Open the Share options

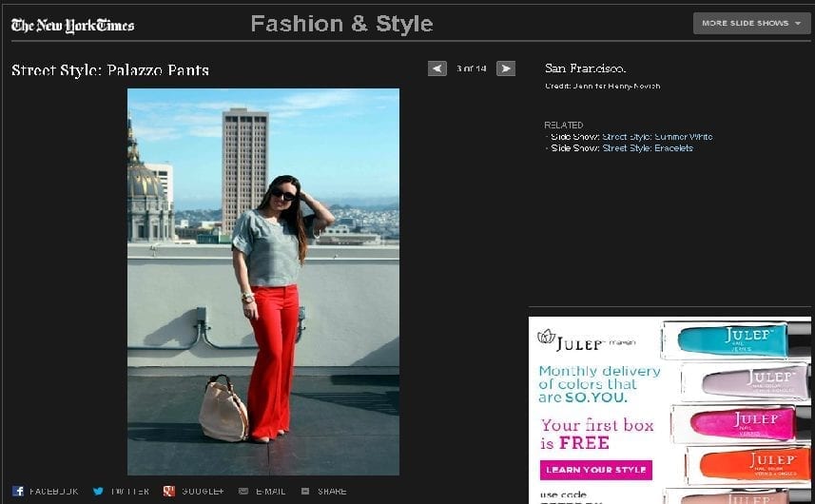coord(324,492)
